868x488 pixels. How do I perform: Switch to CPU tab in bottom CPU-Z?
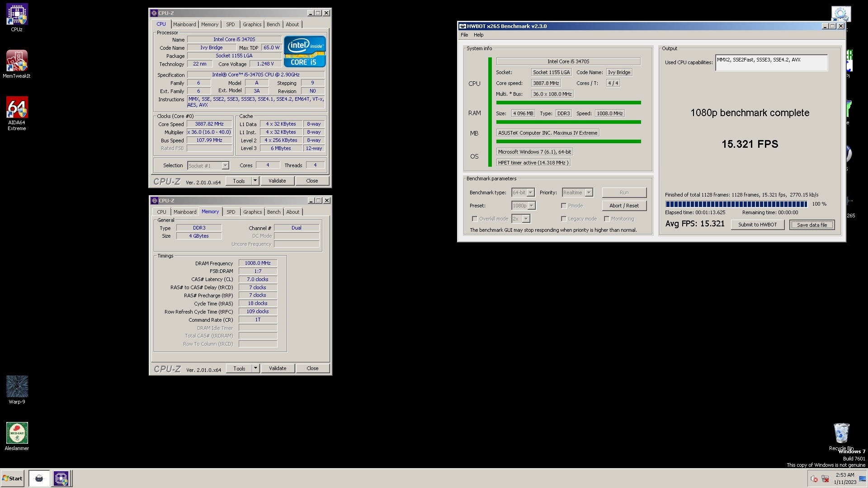(x=161, y=212)
